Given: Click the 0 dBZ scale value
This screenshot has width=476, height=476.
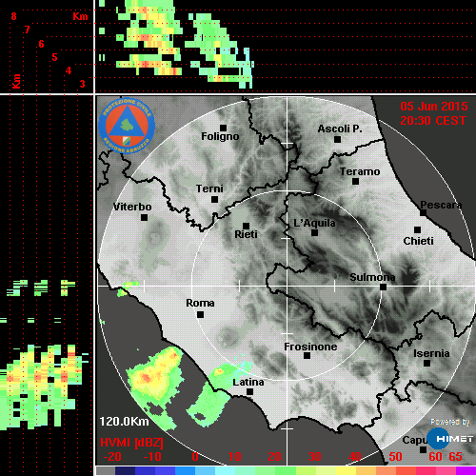Looking at the screenshot, I should (x=195, y=457).
